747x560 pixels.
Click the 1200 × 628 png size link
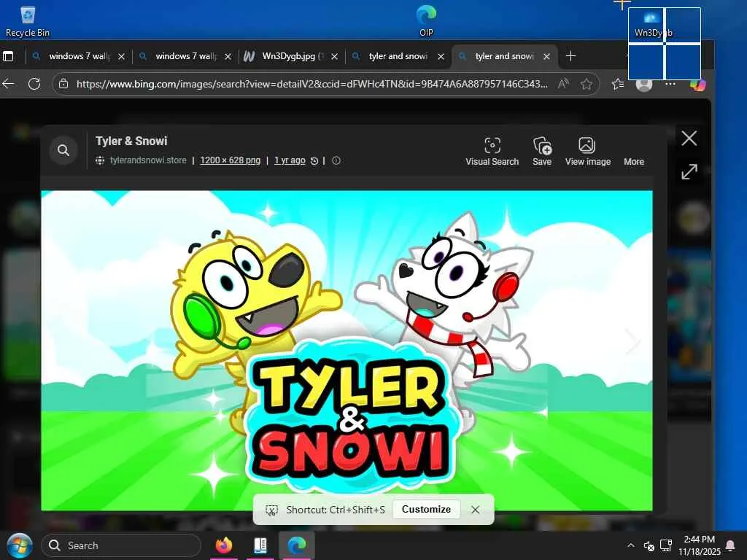point(230,160)
